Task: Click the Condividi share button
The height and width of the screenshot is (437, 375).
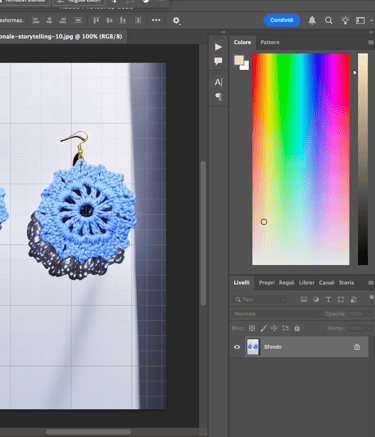Action: [282, 20]
